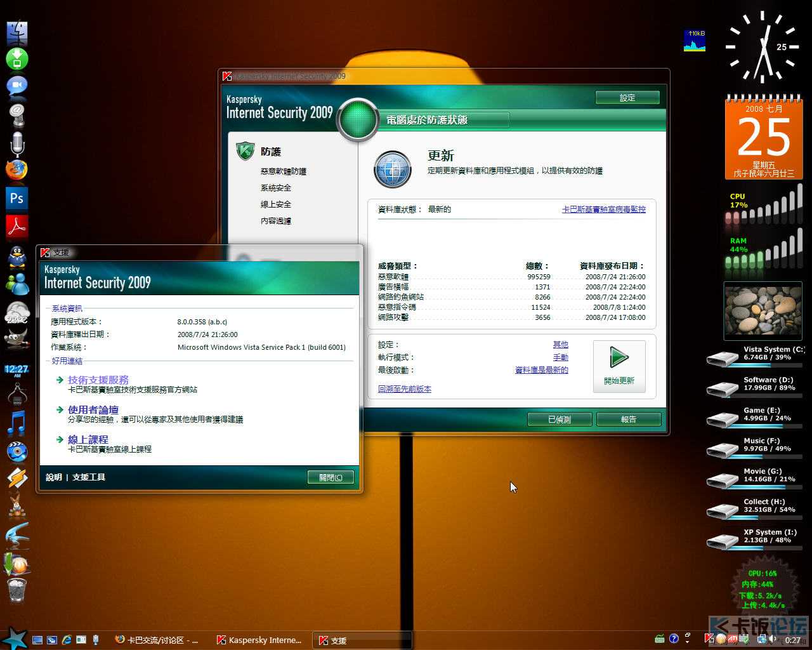Open Windows Live Messenger from dock

click(17, 284)
